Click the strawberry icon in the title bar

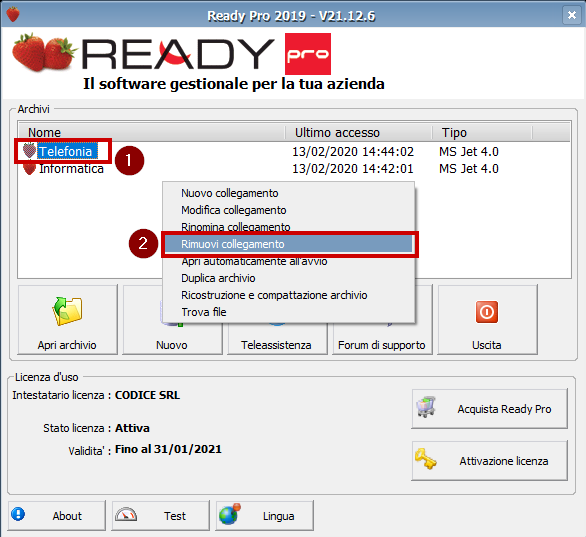pos(13,15)
